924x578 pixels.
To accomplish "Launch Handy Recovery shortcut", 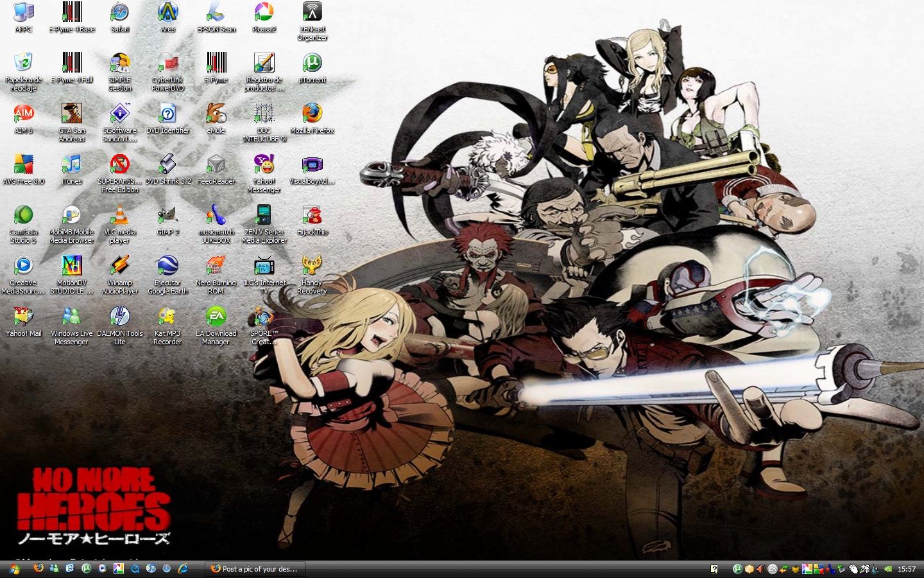I will [312, 275].
